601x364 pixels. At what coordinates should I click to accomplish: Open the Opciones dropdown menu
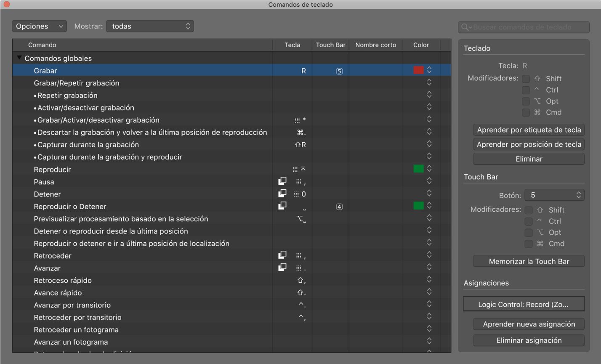click(x=39, y=26)
